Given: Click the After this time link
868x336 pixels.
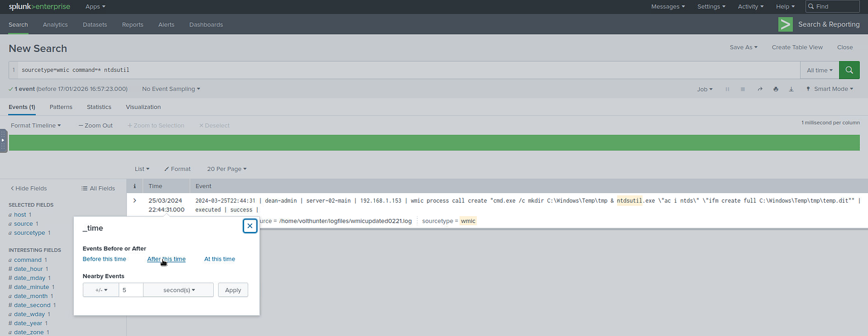Looking at the screenshot, I should pos(167,259).
